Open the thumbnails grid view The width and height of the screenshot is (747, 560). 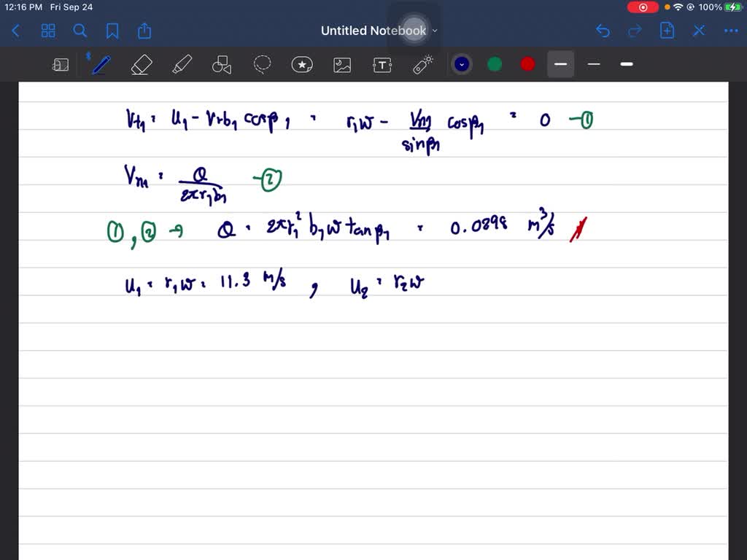[x=48, y=31]
